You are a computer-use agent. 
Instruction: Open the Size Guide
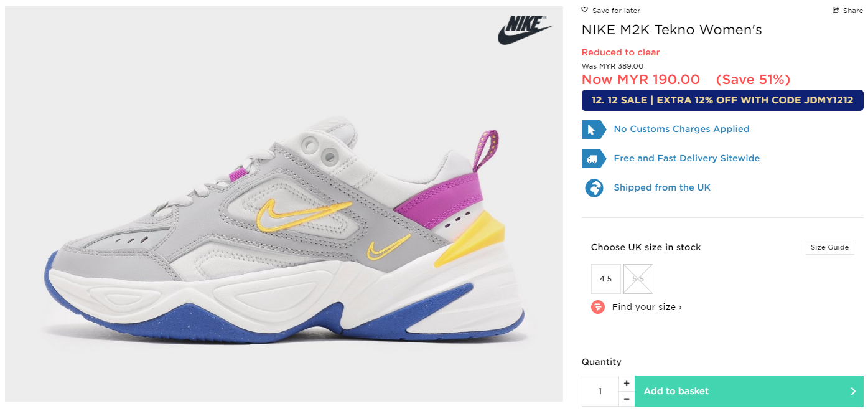829,247
